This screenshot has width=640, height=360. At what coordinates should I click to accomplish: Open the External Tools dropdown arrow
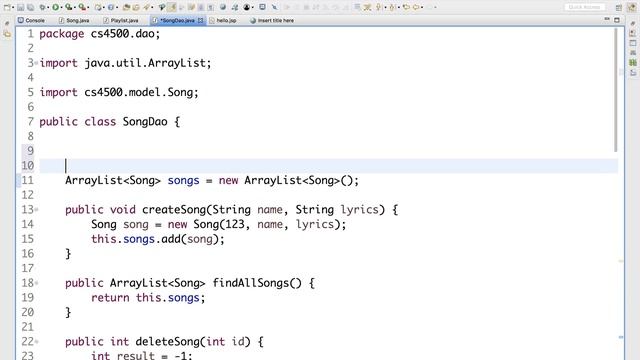tap(88, 7)
